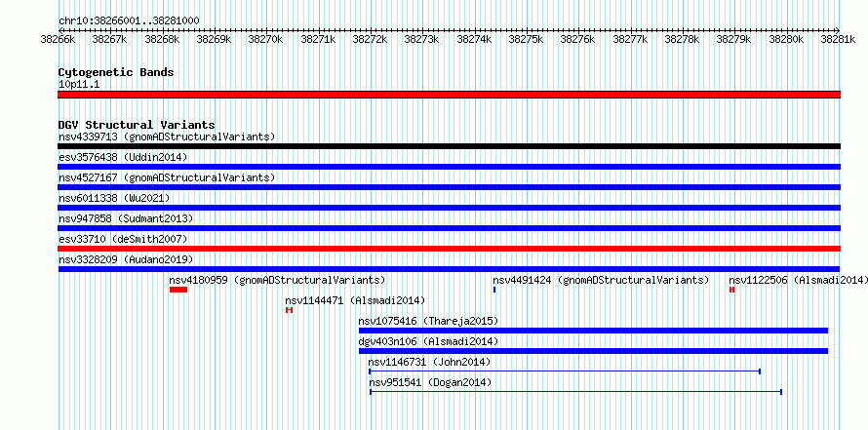
Task: Open the nsv951541 (Dogan2014) label
Action: [x=430, y=382]
